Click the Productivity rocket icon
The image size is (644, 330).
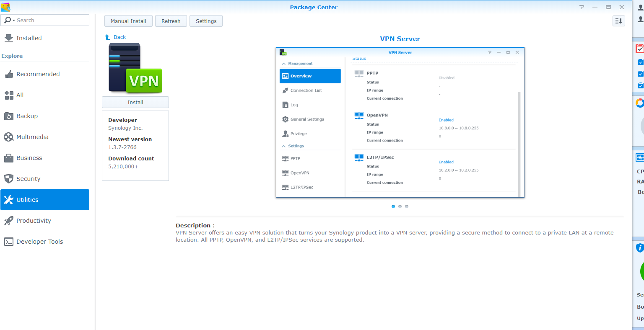9,221
